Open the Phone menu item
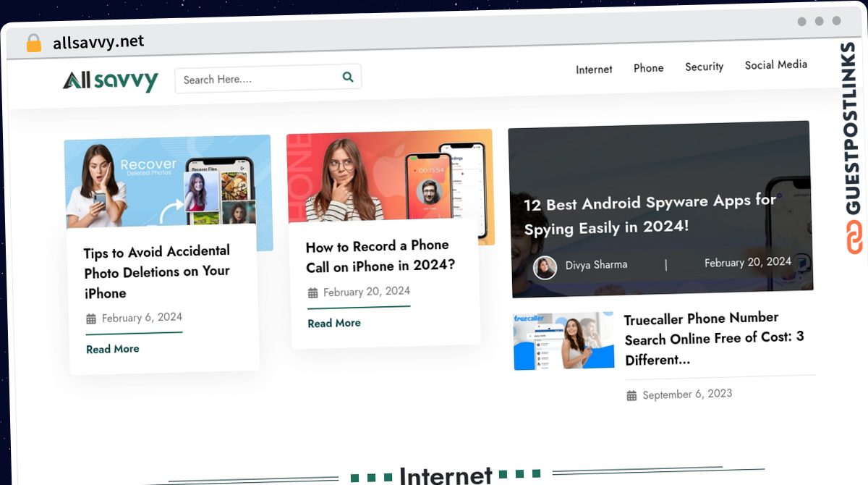Viewport: 868px width, 485px height. coord(649,68)
